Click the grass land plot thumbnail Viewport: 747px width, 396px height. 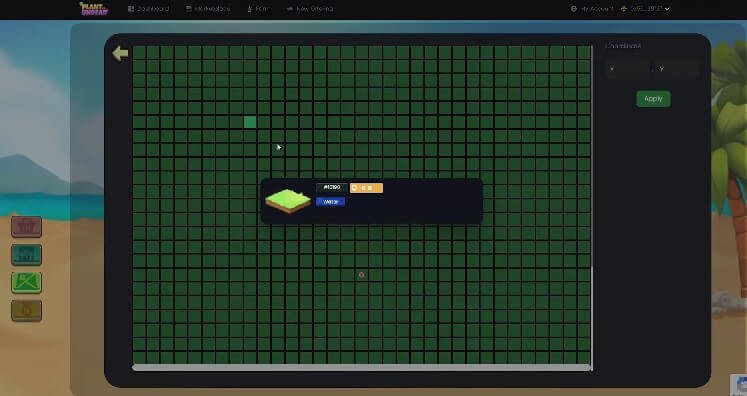click(x=288, y=201)
